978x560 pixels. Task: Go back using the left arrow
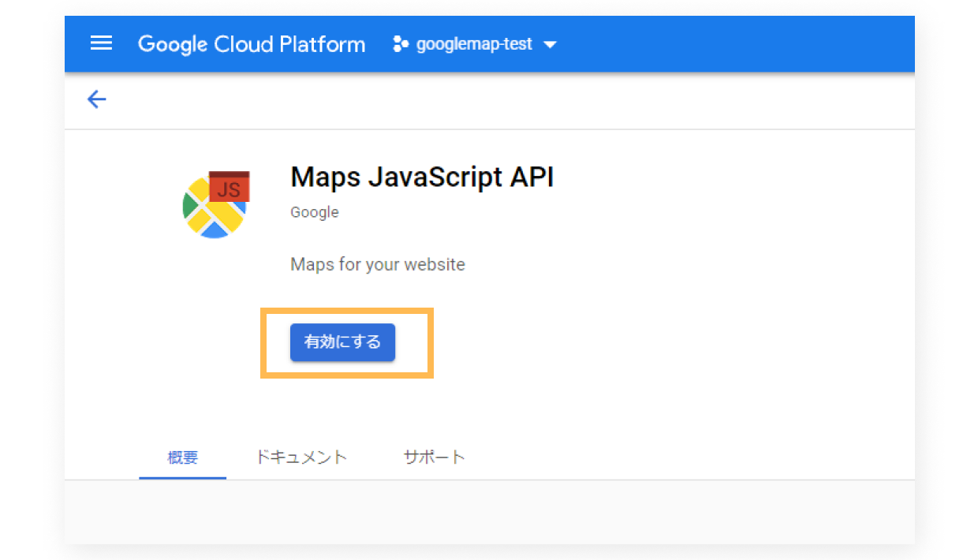point(96,99)
